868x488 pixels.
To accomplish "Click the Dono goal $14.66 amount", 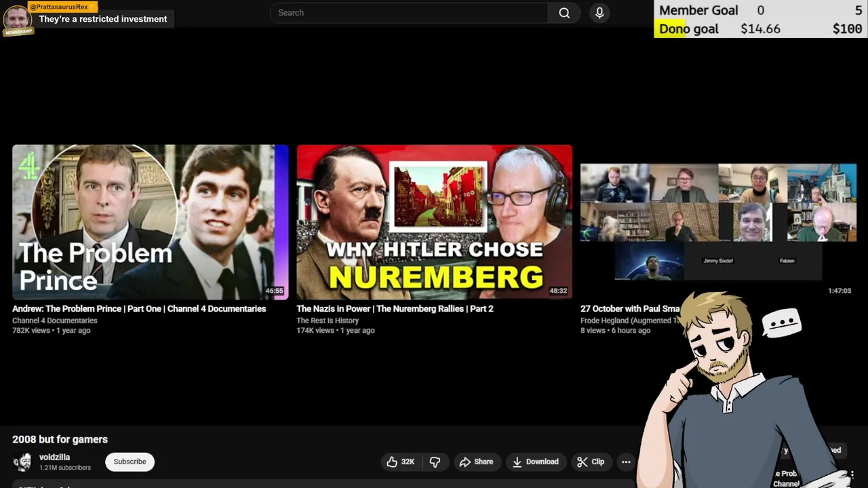I will [x=760, y=29].
